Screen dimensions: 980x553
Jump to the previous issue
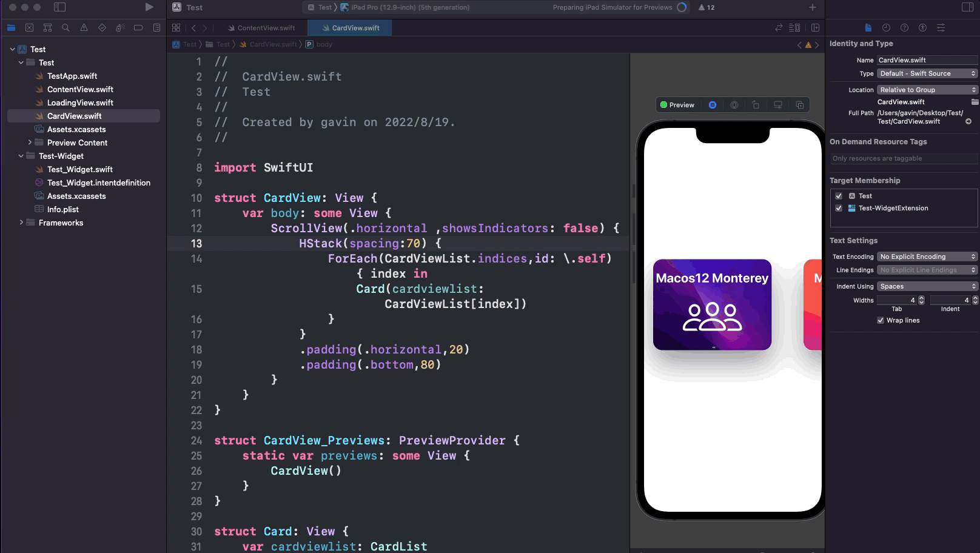click(x=799, y=45)
